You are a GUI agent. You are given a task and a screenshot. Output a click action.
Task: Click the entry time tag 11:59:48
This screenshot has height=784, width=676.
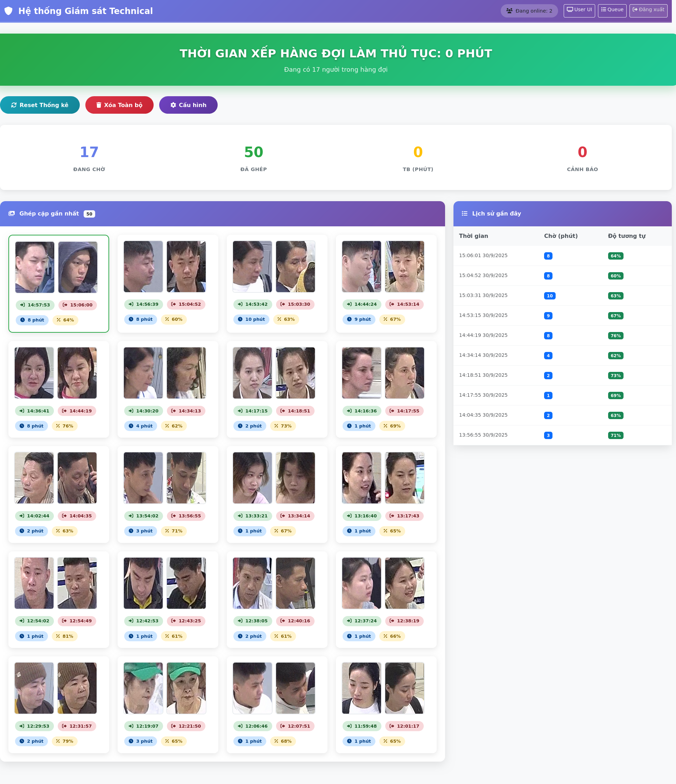point(362,726)
